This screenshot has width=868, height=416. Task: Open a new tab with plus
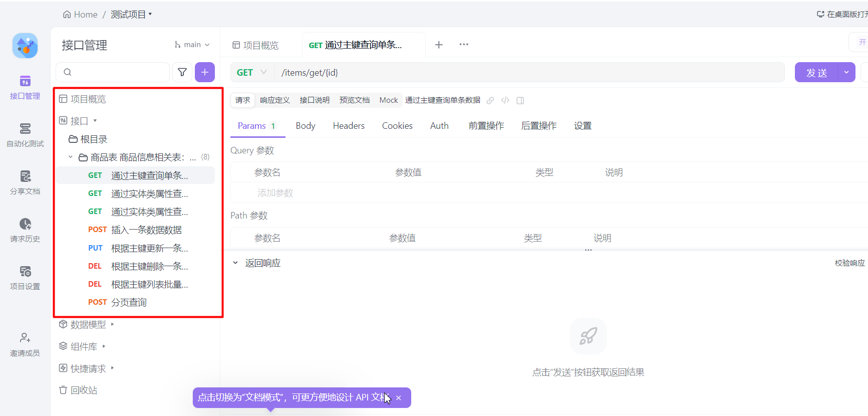439,45
